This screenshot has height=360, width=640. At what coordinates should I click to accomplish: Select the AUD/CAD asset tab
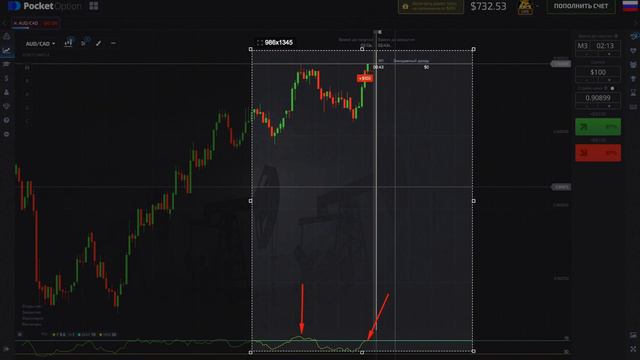point(36,23)
